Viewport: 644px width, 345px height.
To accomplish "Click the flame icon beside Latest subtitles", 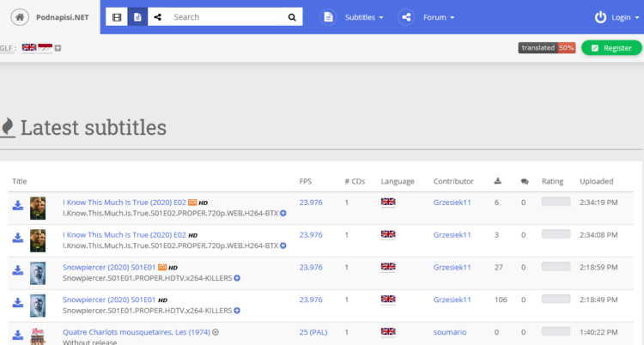I will (7, 127).
